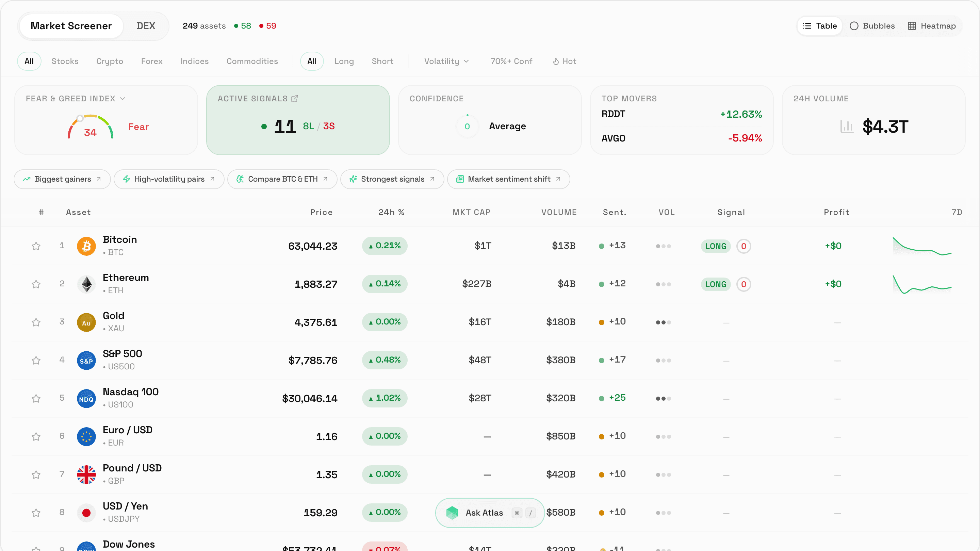The height and width of the screenshot is (551, 980).
Task: Click the High-volatility lightning icon
Action: [127, 179]
